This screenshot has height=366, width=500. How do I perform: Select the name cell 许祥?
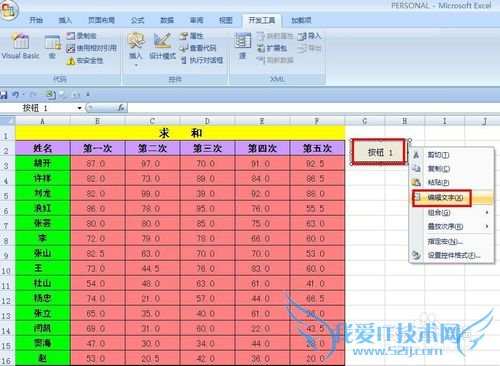point(43,178)
